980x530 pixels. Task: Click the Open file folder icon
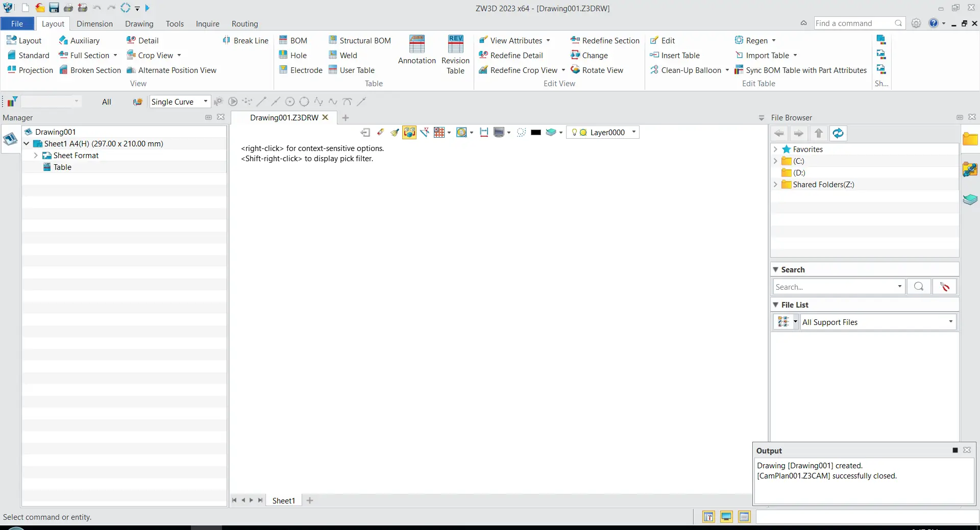click(x=40, y=8)
